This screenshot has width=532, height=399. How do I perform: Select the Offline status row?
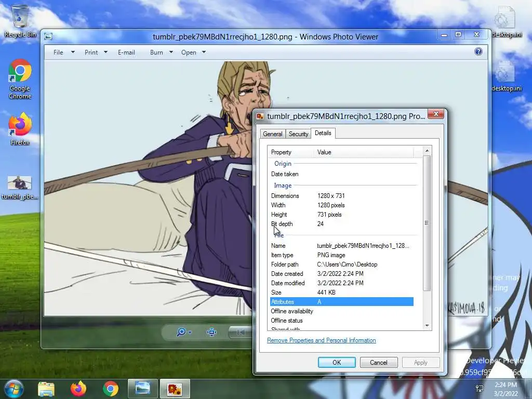coord(342,321)
